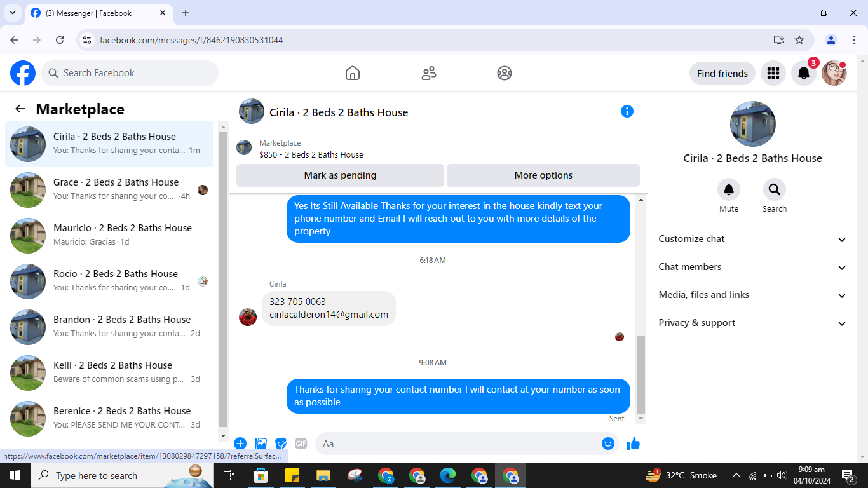
Task: Click the Aa message input field
Action: point(467,444)
